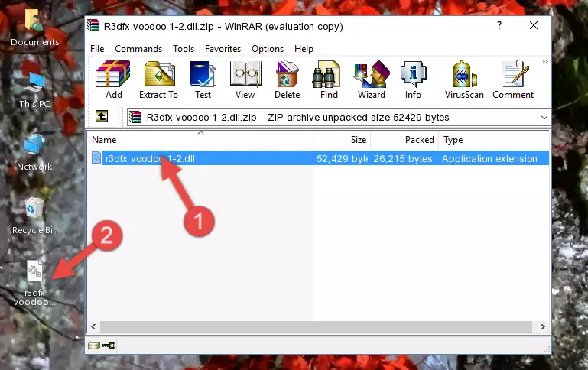Click the Application extension type cell

(489, 158)
